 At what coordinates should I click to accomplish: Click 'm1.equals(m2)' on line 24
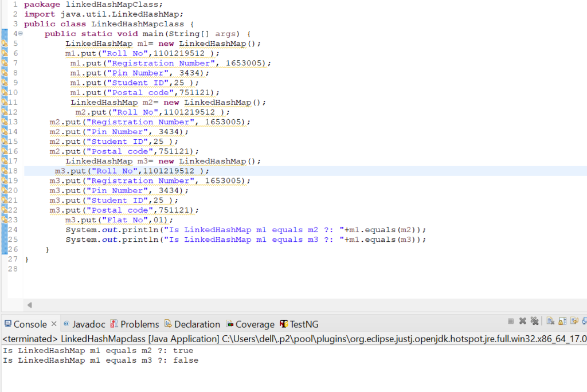coord(383,229)
